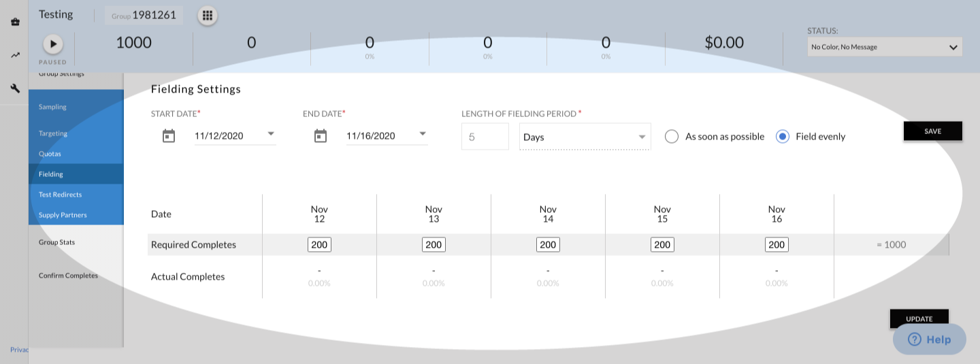
Task: Click the play button above PAUSED
Action: pyautogui.click(x=53, y=44)
